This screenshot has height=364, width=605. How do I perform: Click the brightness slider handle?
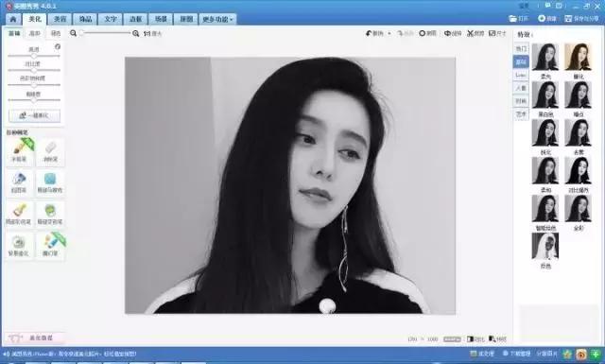34,56
